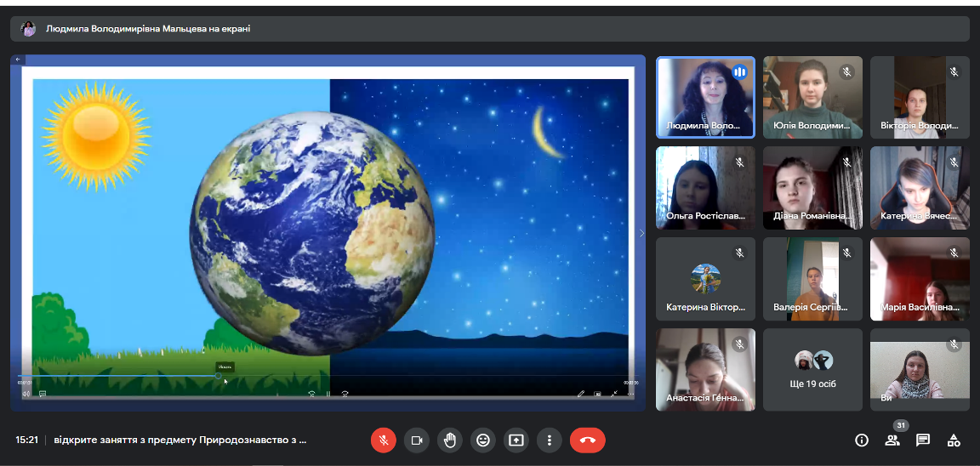Click muted mic icon on Вікторія's tile

954,71
